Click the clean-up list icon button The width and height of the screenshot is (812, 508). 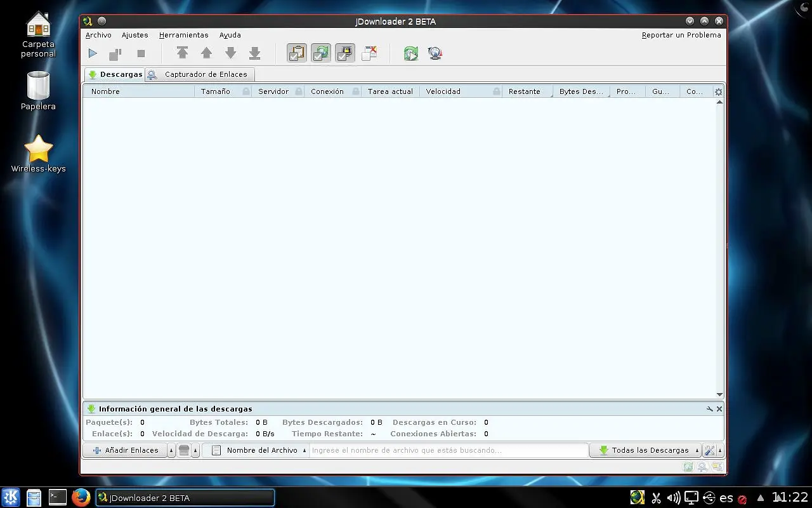point(184,450)
